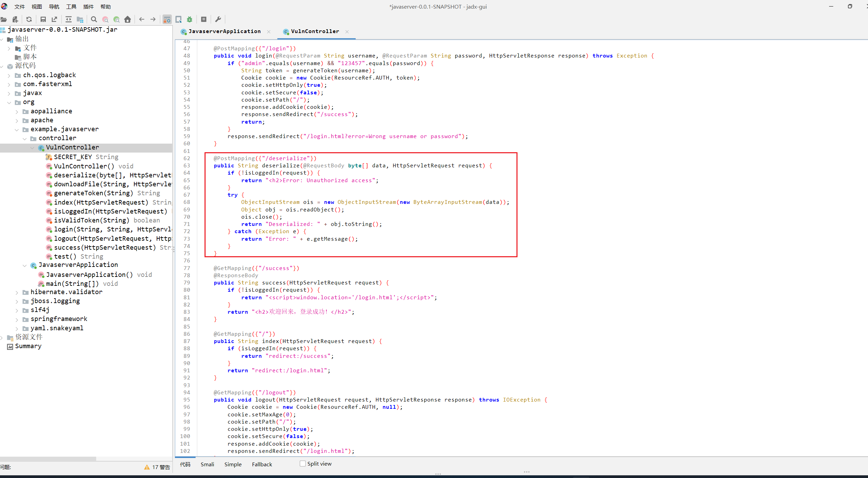Image resolution: width=868 pixels, height=478 pixels.
Task: Click the warning triangle with 17 warnings
Action: point(147,467)
